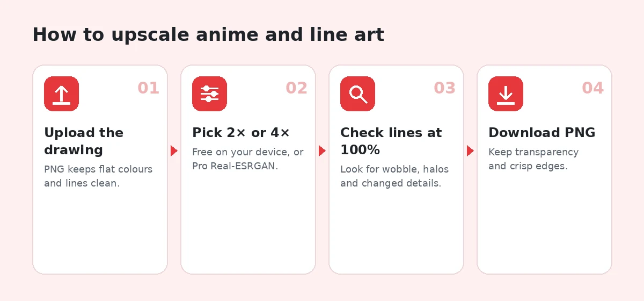Click the step number 03
644x301 pixels.
coord(444,88)
